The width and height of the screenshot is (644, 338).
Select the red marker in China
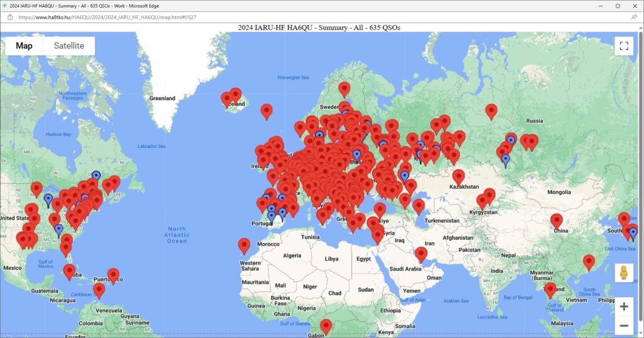point(557,220)
